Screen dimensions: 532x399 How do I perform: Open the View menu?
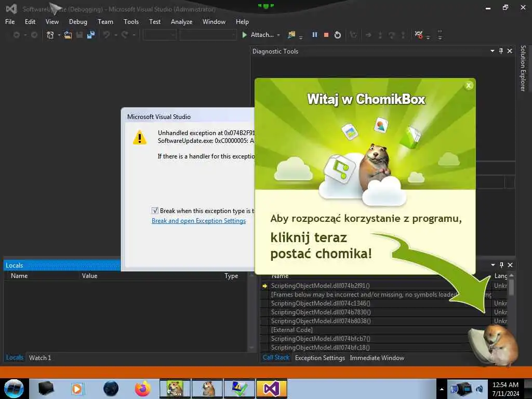pos(52,22)
